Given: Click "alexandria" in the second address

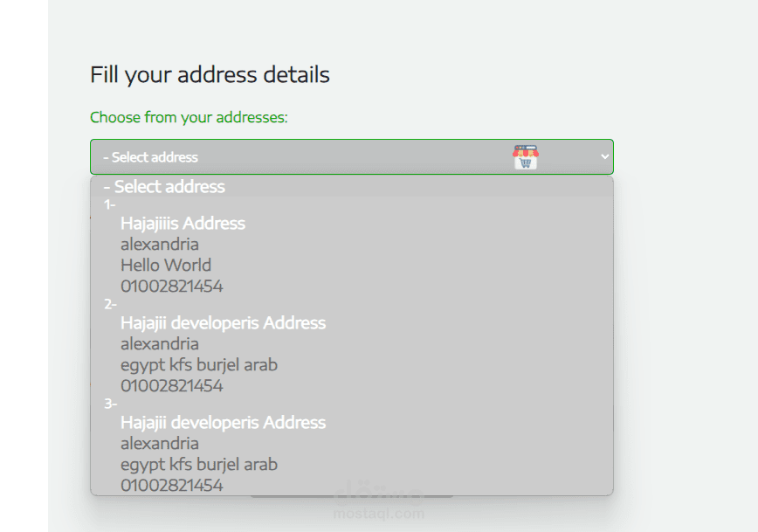Looking at the screenshot, I should (x=160, y=344).
